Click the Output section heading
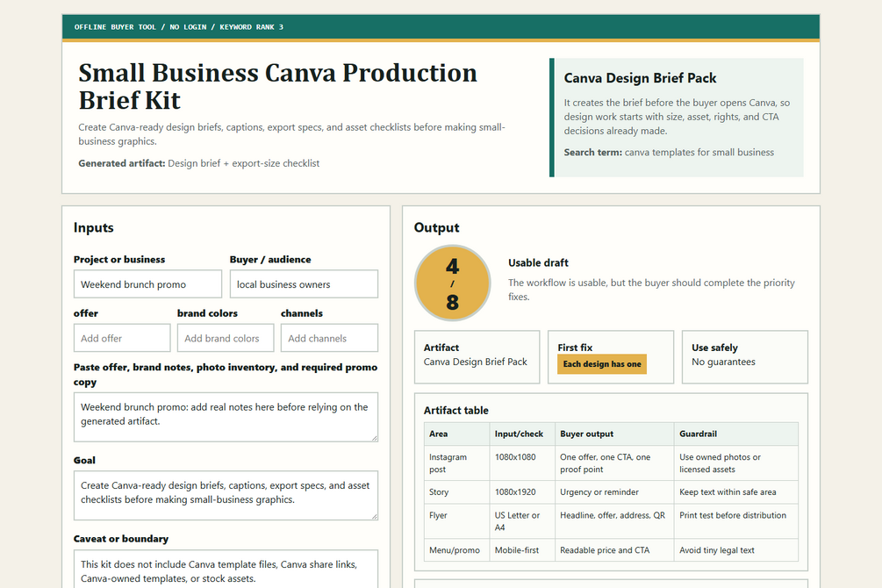Screen dimensions: 882x588 [x=436, y=228]
